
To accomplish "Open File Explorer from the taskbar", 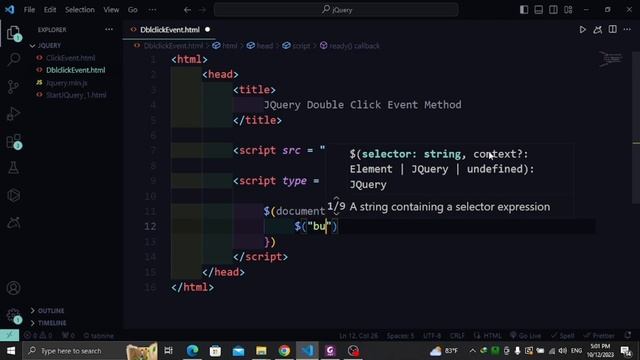I will point(261,351).
